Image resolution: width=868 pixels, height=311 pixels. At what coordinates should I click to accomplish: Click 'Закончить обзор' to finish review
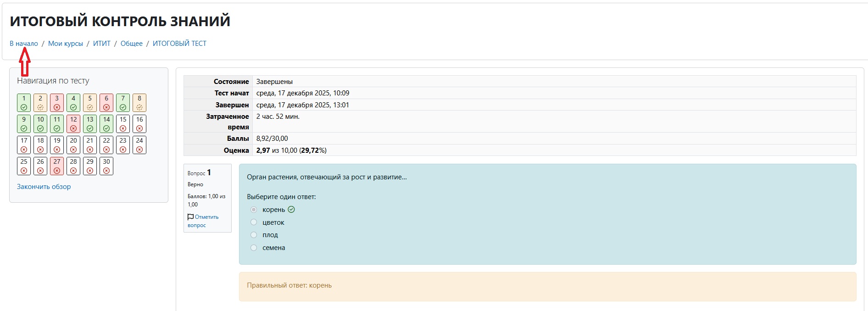[44, 187]
